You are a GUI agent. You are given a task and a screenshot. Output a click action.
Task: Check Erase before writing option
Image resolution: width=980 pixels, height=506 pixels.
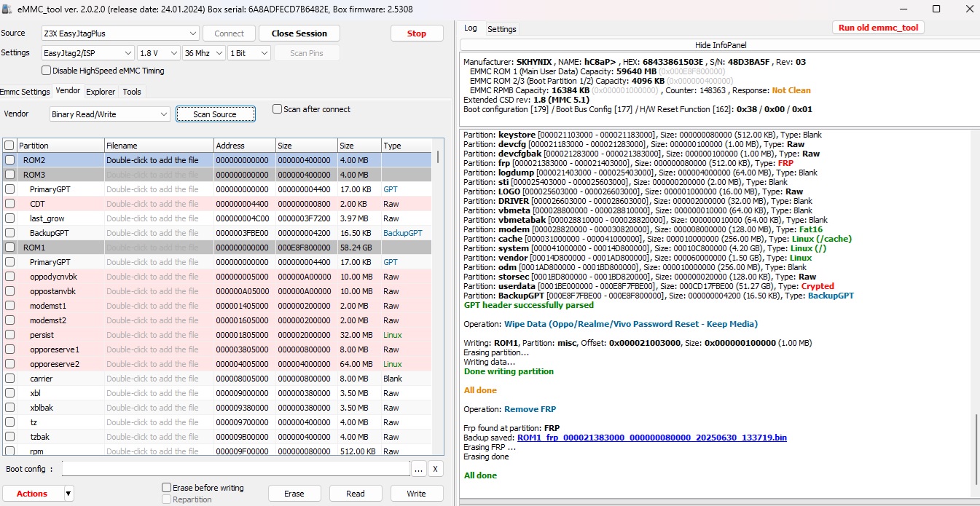click(167, 488)
